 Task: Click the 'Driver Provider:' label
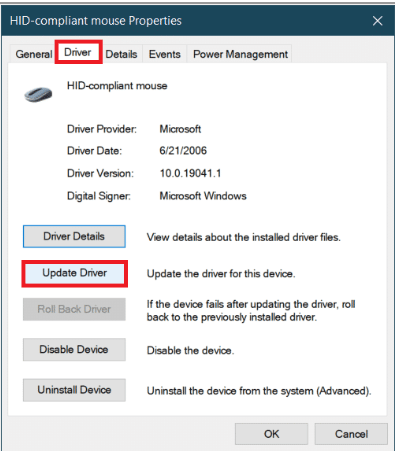pyautogui.click(x=102, y=129)
